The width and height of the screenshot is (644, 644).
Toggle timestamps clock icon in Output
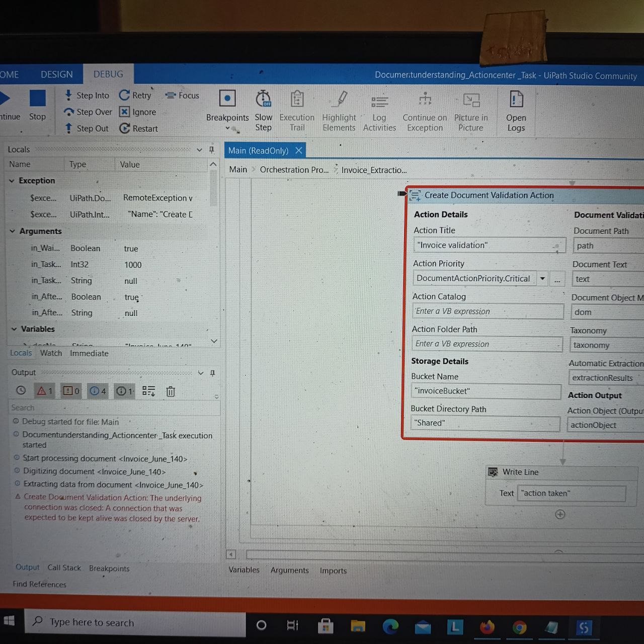tap(21, 390)
